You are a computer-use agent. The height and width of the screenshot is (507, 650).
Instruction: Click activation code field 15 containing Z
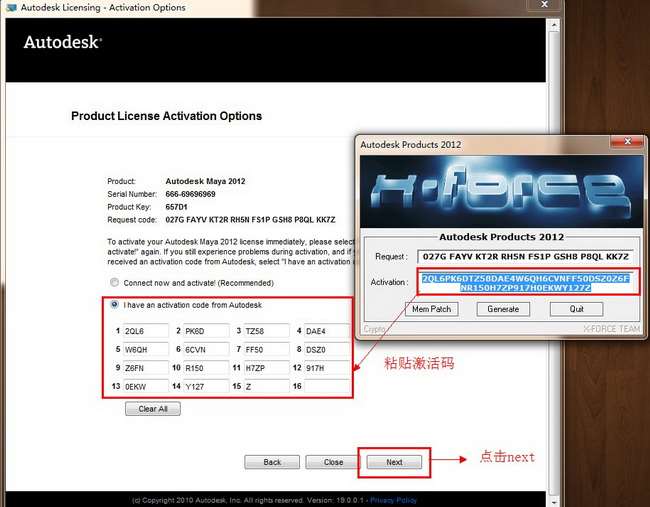coord(266,386)
